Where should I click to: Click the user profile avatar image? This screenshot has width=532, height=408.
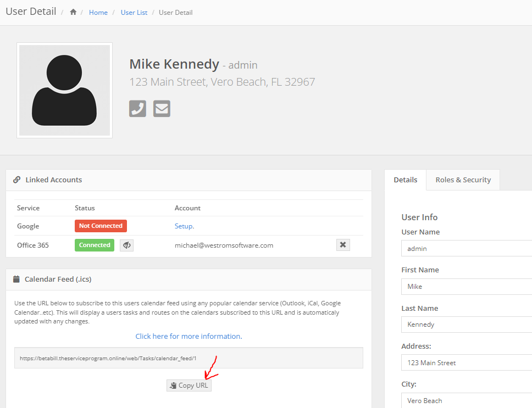(64, 90)
